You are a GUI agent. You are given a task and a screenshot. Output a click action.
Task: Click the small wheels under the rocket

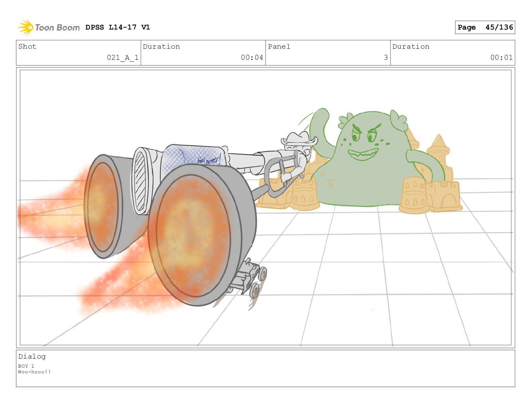(x=255, y=282)
